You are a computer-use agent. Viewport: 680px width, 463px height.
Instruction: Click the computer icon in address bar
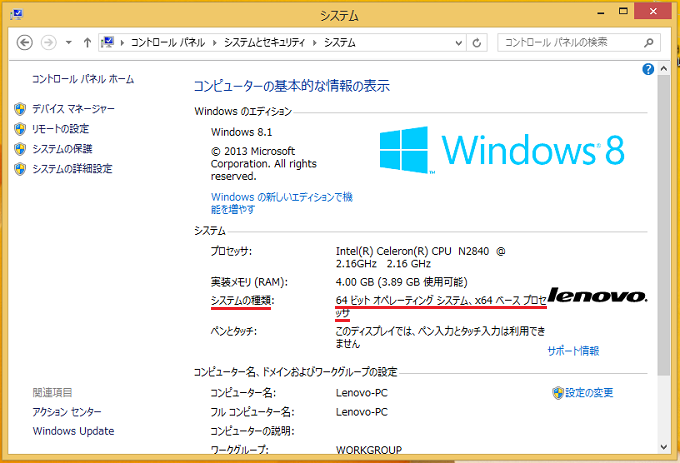click(x=108, y=42)
